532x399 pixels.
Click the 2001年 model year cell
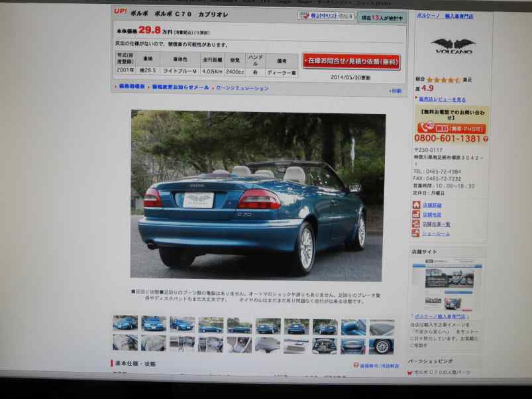(125, 70)
